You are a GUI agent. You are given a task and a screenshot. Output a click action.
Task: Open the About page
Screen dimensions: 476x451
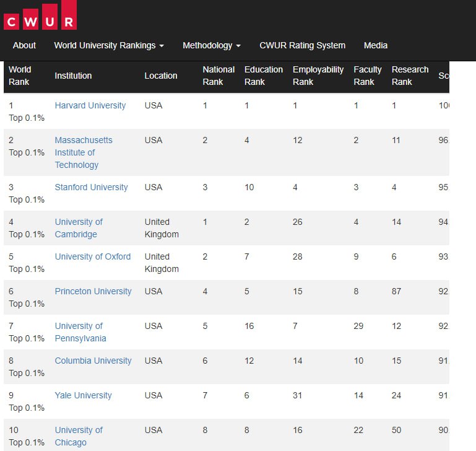[24, 45]
